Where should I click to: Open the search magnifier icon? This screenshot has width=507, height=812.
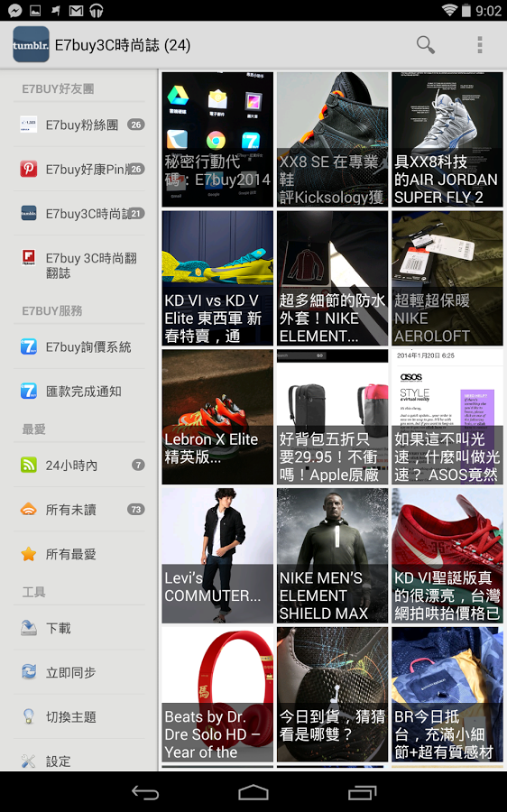coord(425,45)
